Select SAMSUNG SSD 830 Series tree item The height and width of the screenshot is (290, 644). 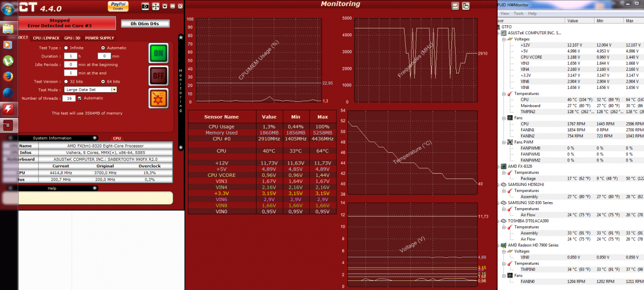tap(530, 203)
